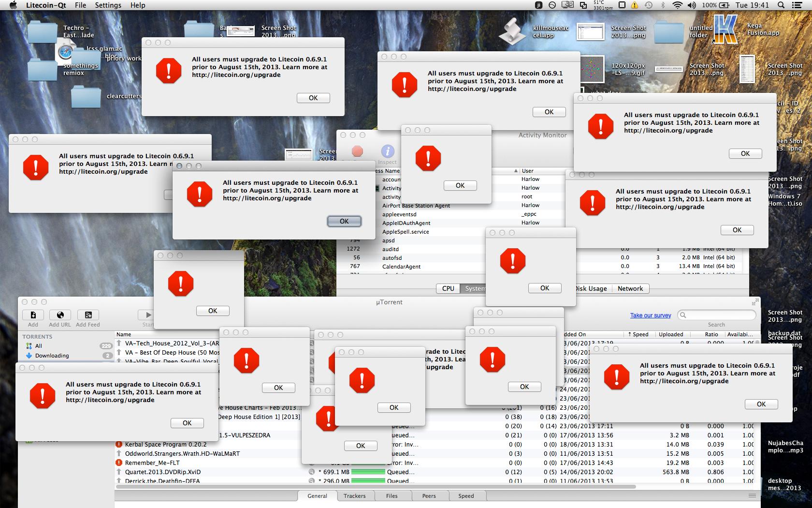The image size is (812, 508).
Task: Select Quartet.2013.DVDRip.XviD torrent row
Action: coord(163,472)
